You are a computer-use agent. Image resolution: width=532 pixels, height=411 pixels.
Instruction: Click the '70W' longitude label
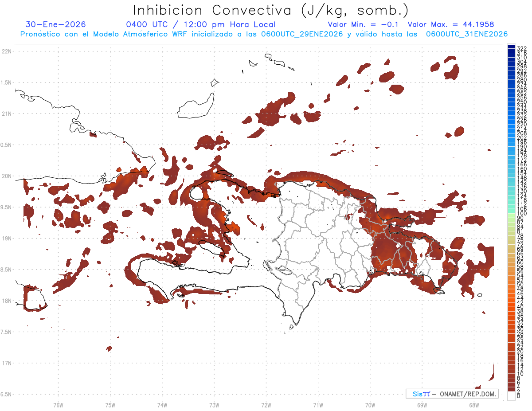click(x=370, y=405)
